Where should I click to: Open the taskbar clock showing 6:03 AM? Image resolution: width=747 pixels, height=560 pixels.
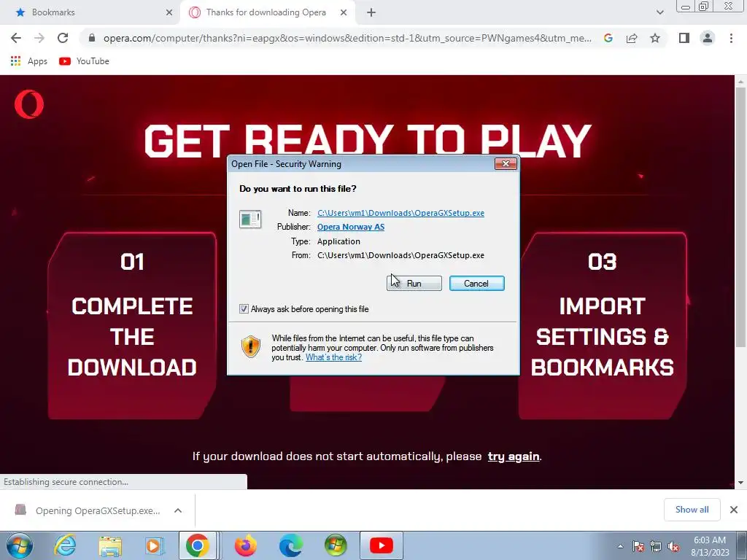coord(710,546)
